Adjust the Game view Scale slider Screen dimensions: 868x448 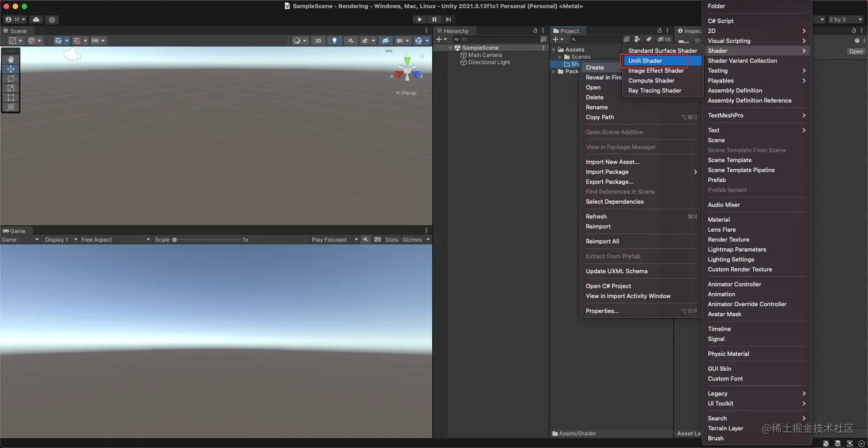point(175,240)
